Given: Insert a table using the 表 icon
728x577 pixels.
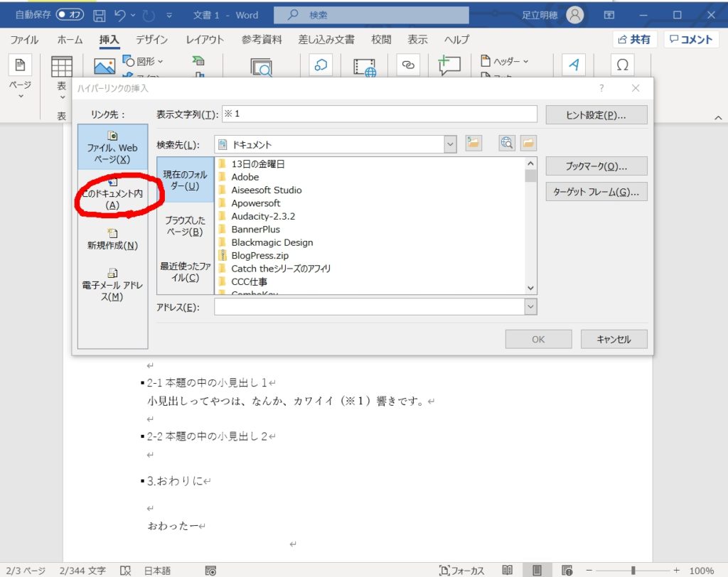Looking at the screenshot, I should pos(62,68).
